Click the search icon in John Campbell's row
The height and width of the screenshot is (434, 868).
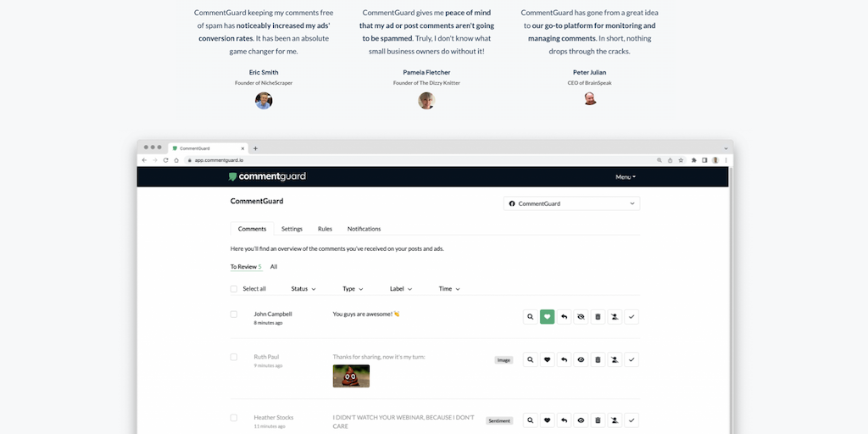[531, 317]
